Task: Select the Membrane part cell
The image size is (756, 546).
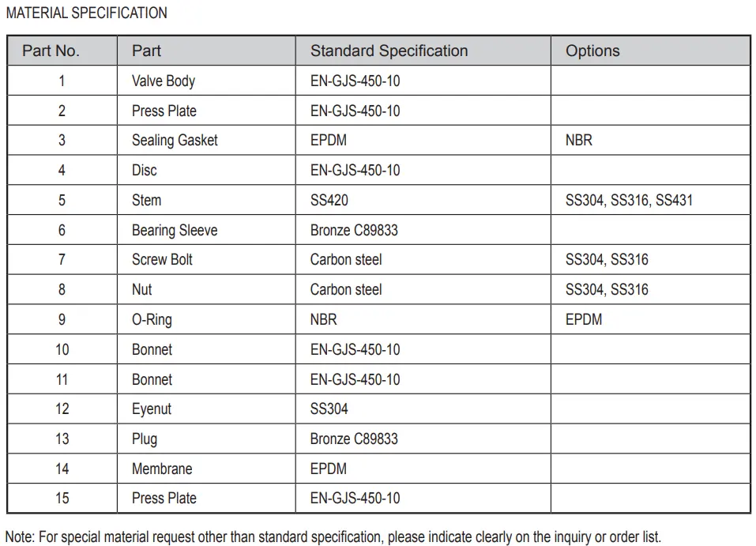Action: [x=162, y=469]
